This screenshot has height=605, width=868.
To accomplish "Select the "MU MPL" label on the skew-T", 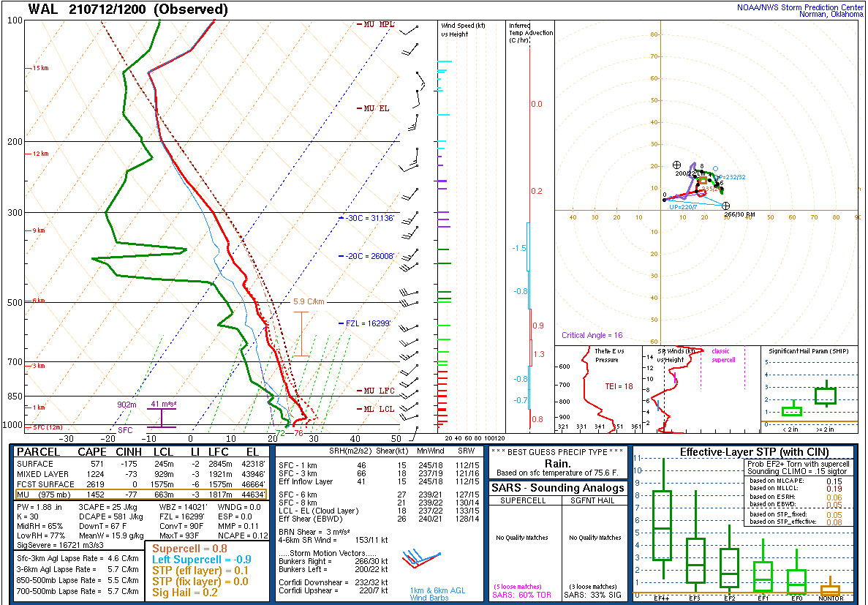I will coord(380,24).
